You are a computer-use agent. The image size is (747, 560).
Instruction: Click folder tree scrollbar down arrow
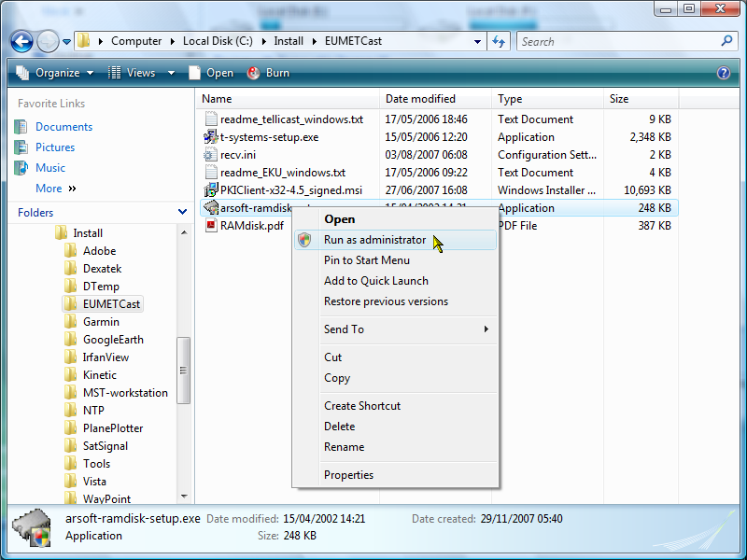[184, 497]
